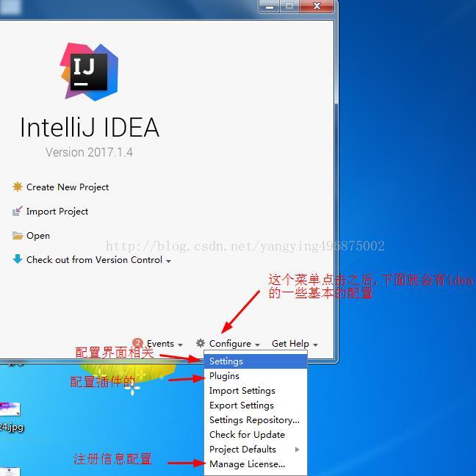The image size is (476, 476).
Task: Click the Open folder icon
Action: [18, 235]
